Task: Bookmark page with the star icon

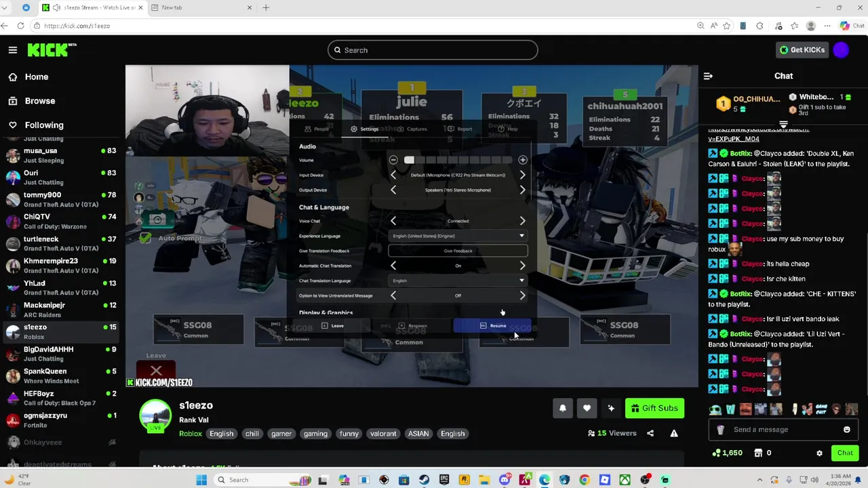Action: click(726, 26)
